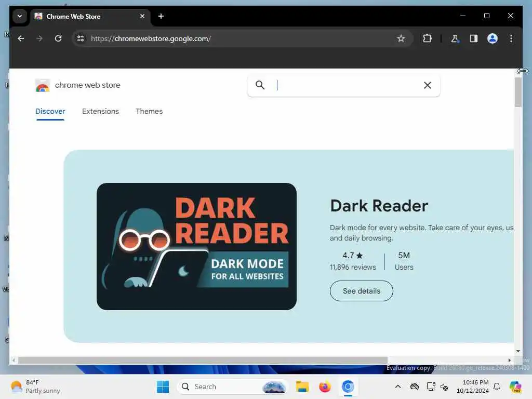
Task: Open Copilot preview icon in taskbar
Action: point(515,387)
